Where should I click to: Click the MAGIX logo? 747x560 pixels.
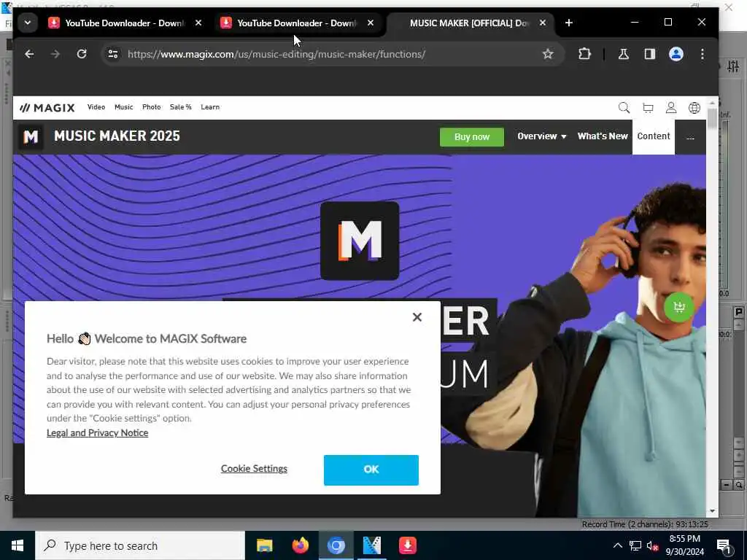47,108
